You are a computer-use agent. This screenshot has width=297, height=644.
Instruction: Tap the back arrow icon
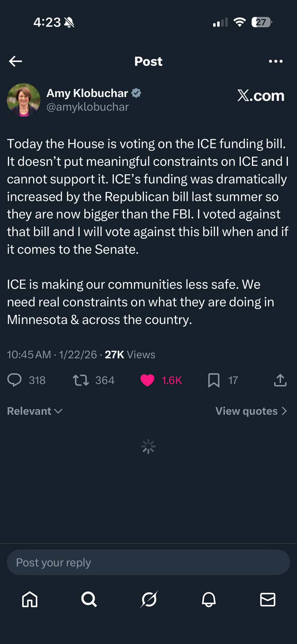tap(15, 61)
